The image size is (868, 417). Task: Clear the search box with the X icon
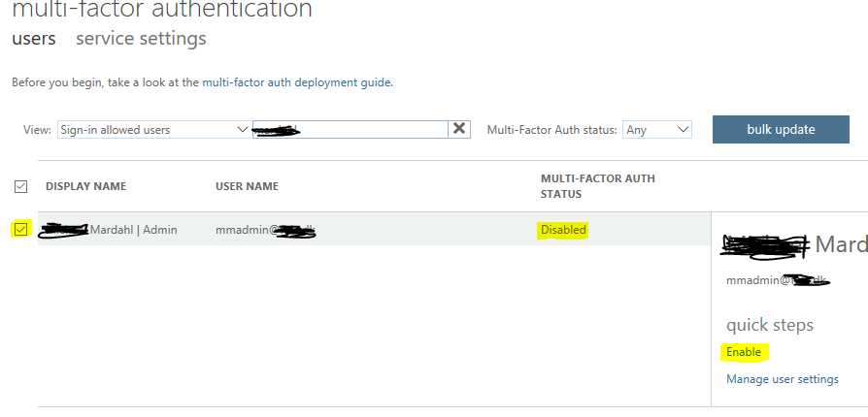click(459, 129)
